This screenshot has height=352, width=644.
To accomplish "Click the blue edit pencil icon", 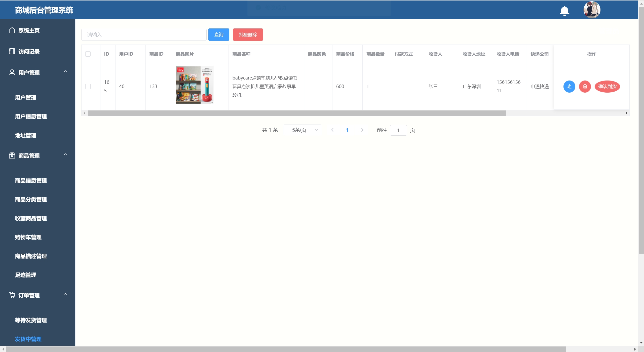I will pyautogui.click(x=569, y=87).
